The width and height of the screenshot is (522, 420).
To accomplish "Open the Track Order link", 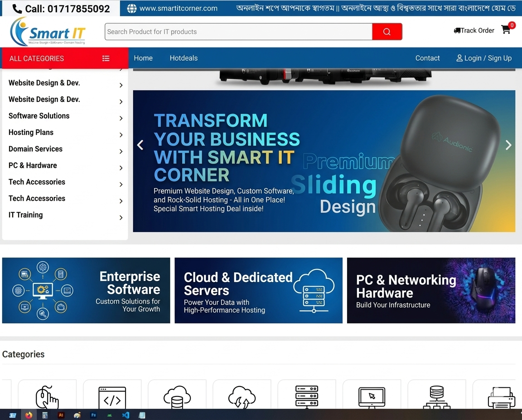I will 474,30.
